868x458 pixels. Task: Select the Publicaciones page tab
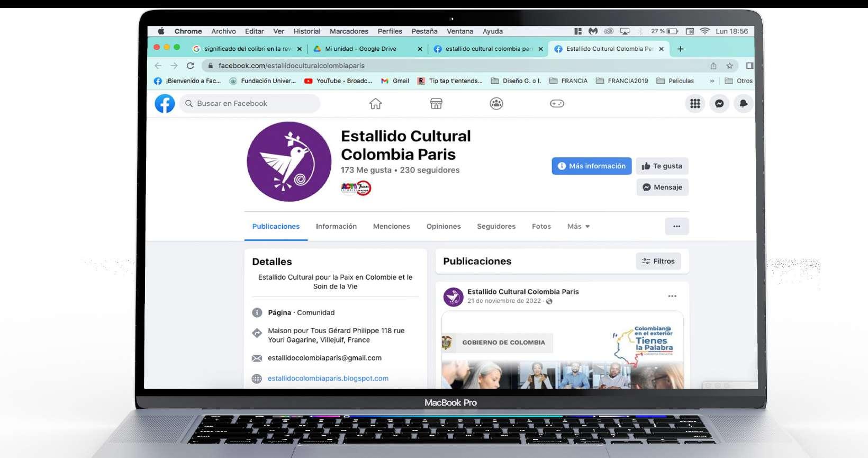point(276,226)
